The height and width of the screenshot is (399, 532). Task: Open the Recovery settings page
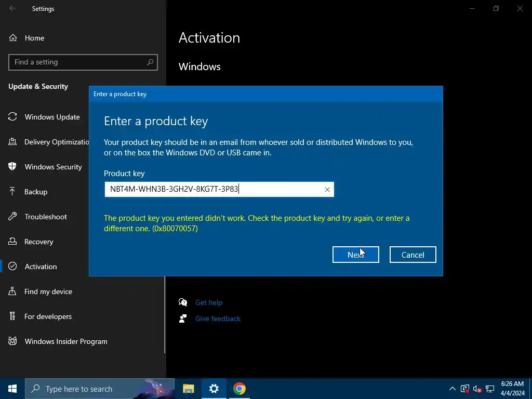tap(38, 242)
